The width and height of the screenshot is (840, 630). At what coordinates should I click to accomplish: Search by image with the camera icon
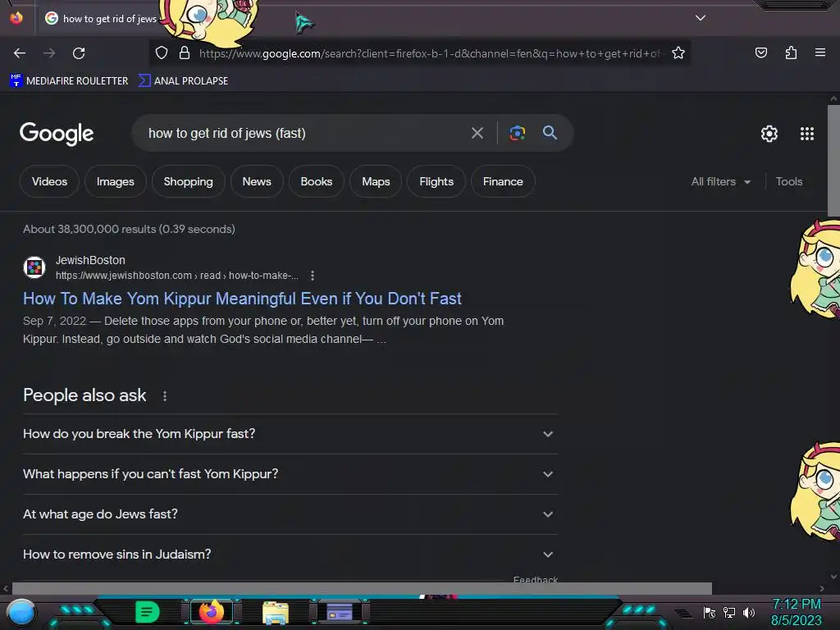click(x=517, y=133)
